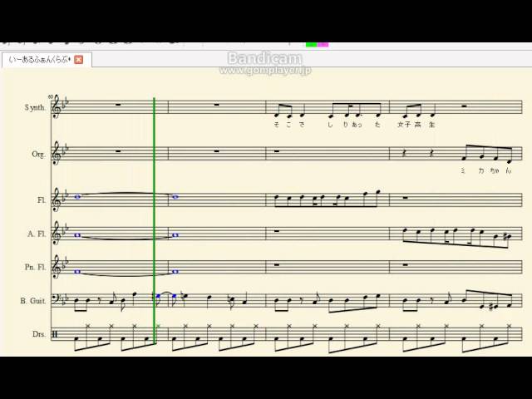Close the いーあるふぁんくらぶ score tab

click(78, 60)
